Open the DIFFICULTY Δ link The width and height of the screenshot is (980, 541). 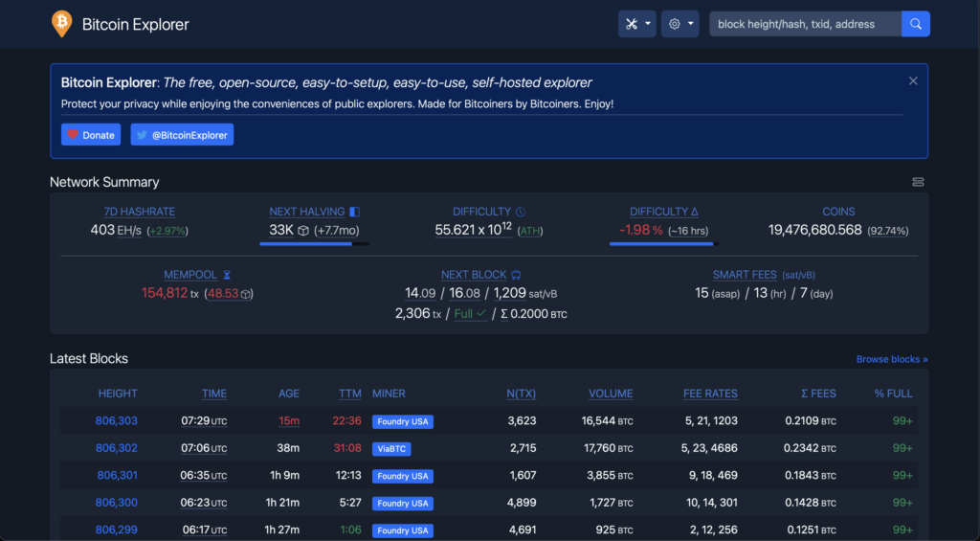click(664, 212)
